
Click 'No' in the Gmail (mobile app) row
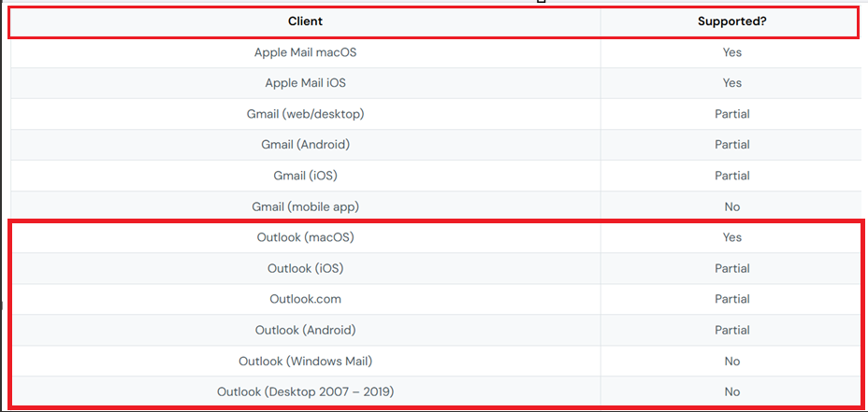[x=731, y=206]
